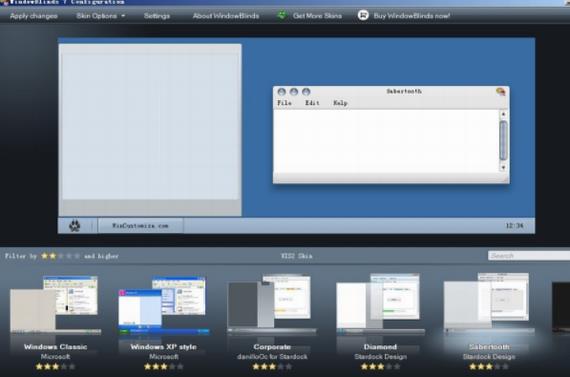The width and height of the screenshot is (570, 377).
Task: Open the Settings menu item
Action: [x=157, y=16]
